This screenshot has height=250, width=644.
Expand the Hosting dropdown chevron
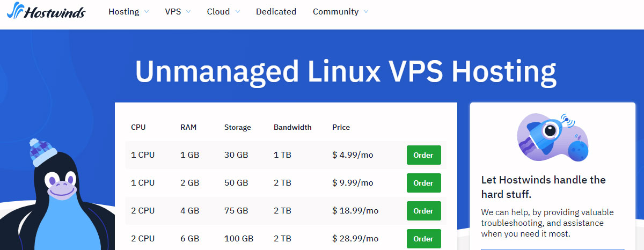[x=147, y=12]
